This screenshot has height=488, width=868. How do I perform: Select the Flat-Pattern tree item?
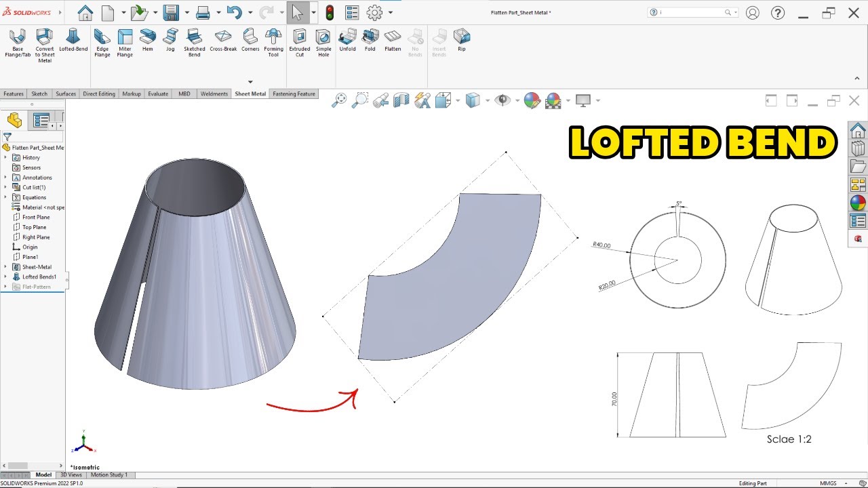[x=37, y=287]
